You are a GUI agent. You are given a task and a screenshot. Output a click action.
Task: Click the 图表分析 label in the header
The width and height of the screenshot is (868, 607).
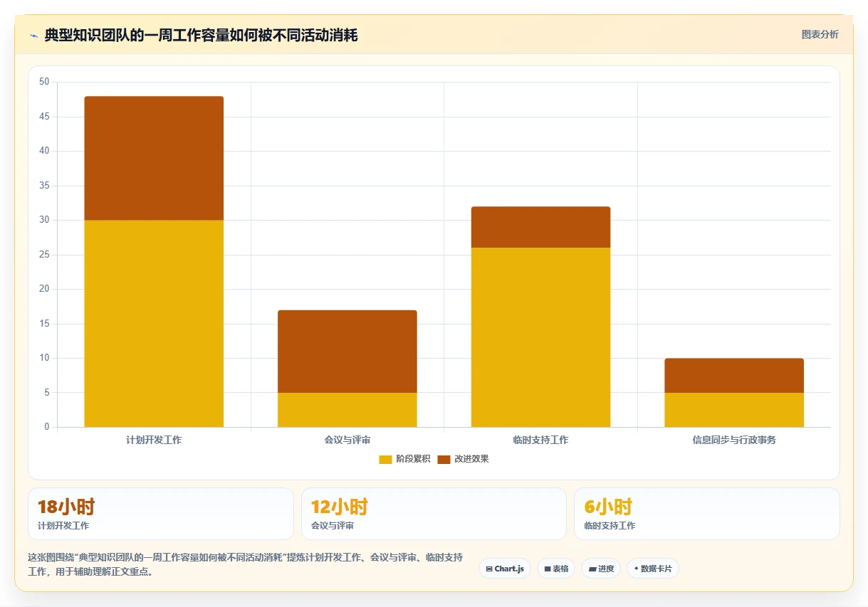[820, 35]
